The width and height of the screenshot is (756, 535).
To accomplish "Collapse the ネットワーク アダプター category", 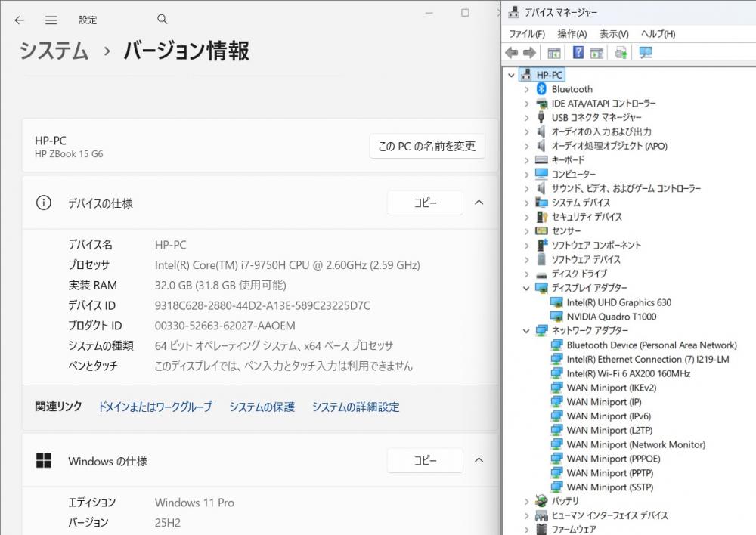I will pos(526,331).
